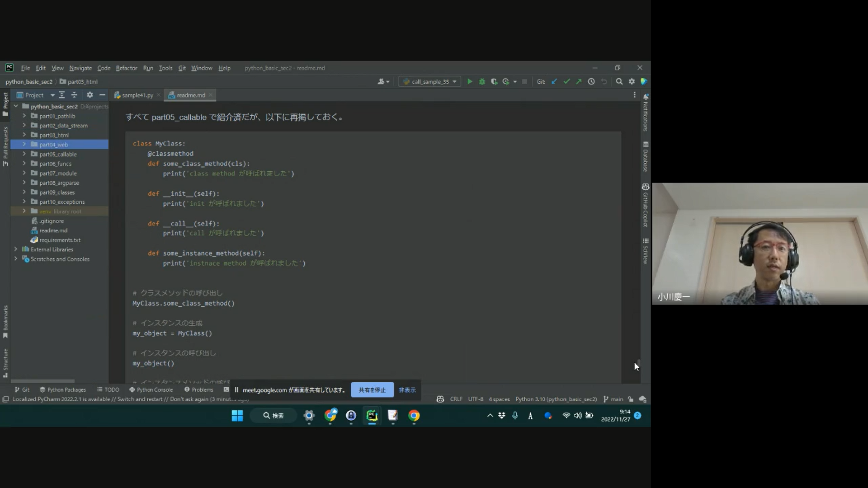Toggle the Problems tool window
The height and width of the screenshot is (488, 868).
tap(198, 389)
